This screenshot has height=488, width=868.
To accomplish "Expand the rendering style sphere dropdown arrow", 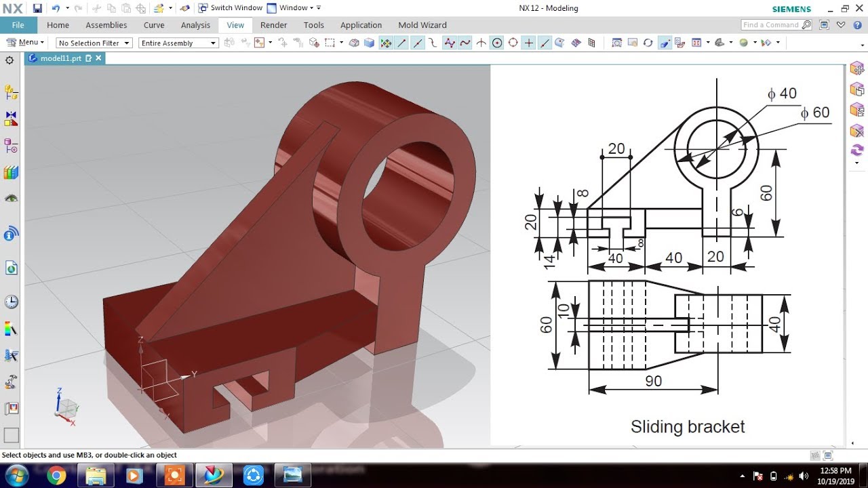I will 754,43.
